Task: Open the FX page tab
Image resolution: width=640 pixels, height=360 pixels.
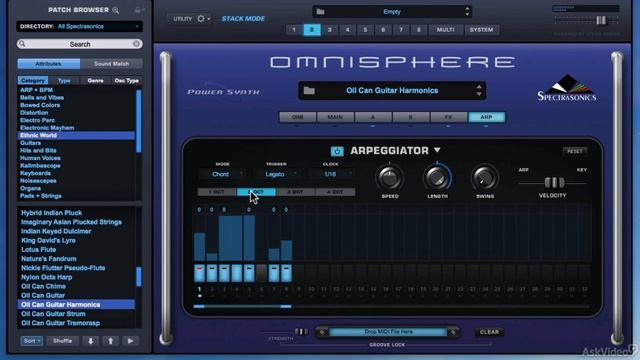Action: click(x=449, y=117)
